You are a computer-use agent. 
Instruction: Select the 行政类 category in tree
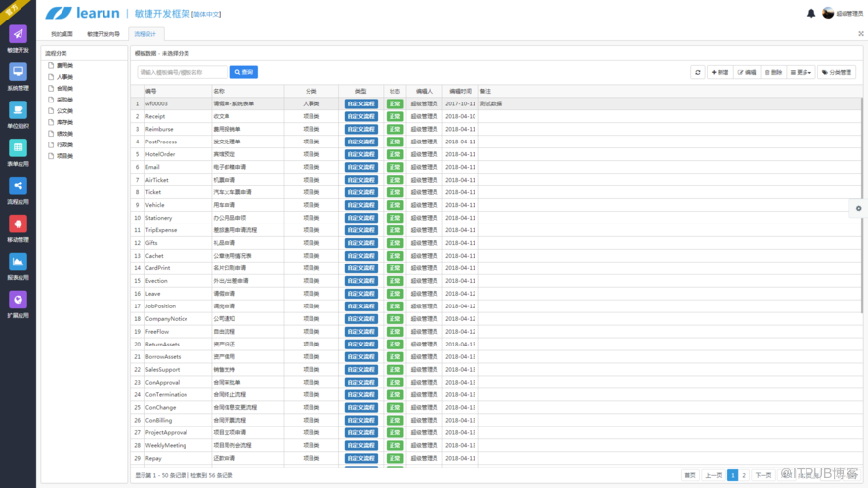pos(64,145)
